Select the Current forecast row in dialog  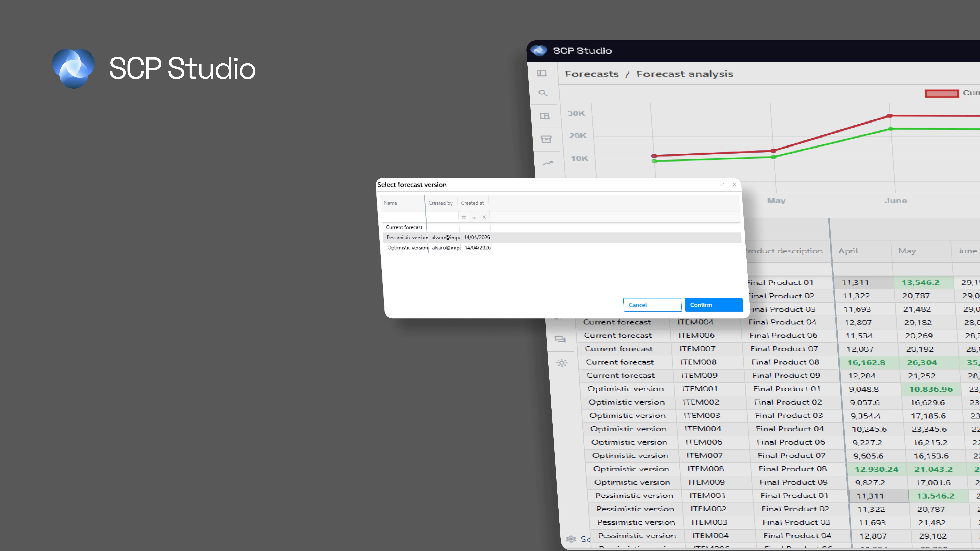561,227
